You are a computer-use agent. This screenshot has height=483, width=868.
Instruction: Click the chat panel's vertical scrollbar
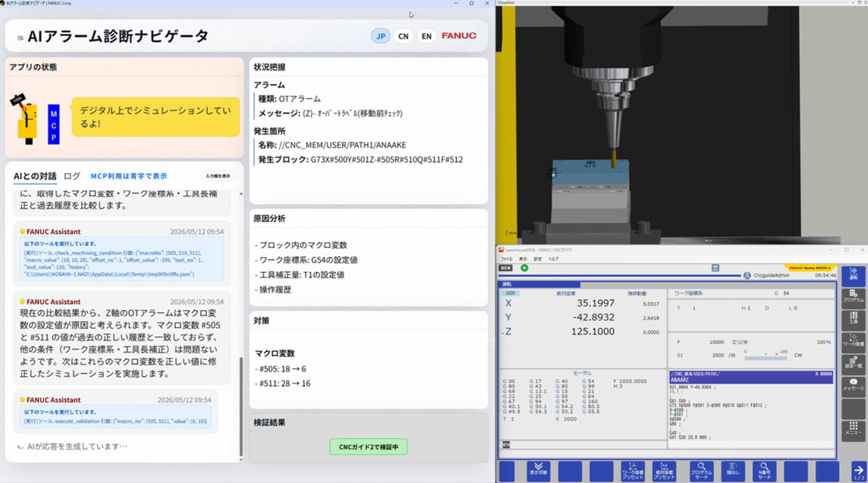(241, 406)
